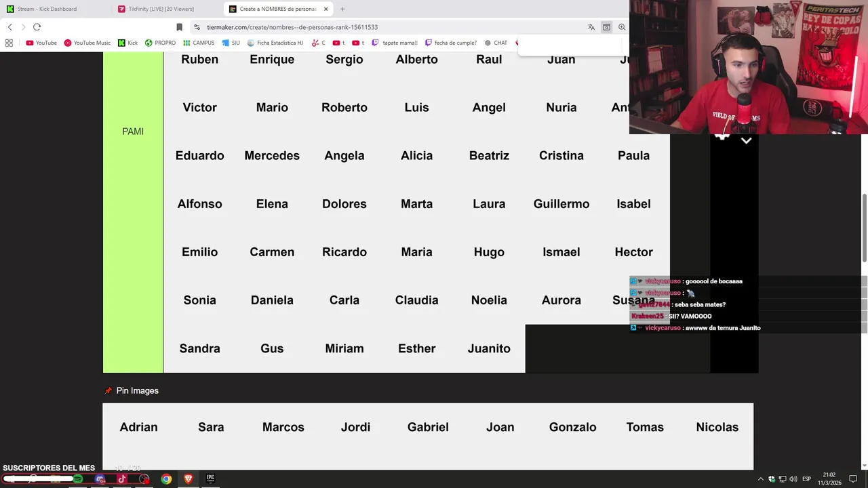The height and width of the screenshot is (488, 868).
Task: Select the Mercedes name tile
Action: click(272, 156)
